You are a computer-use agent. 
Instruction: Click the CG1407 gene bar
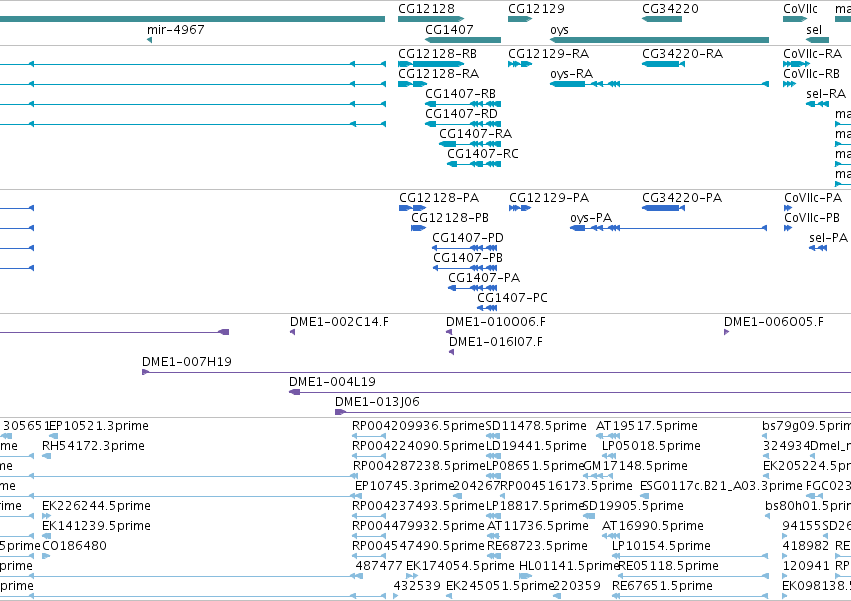(x=462, y=40)
